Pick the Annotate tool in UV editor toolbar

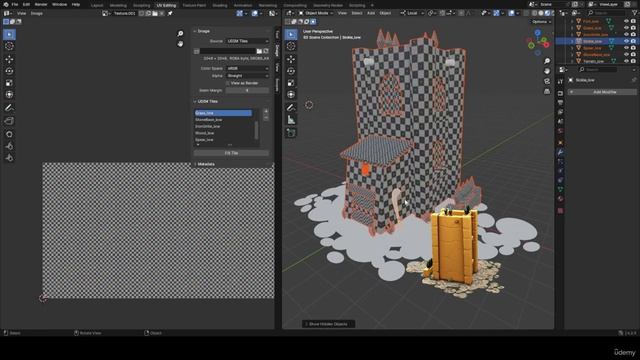click(9, 108)
